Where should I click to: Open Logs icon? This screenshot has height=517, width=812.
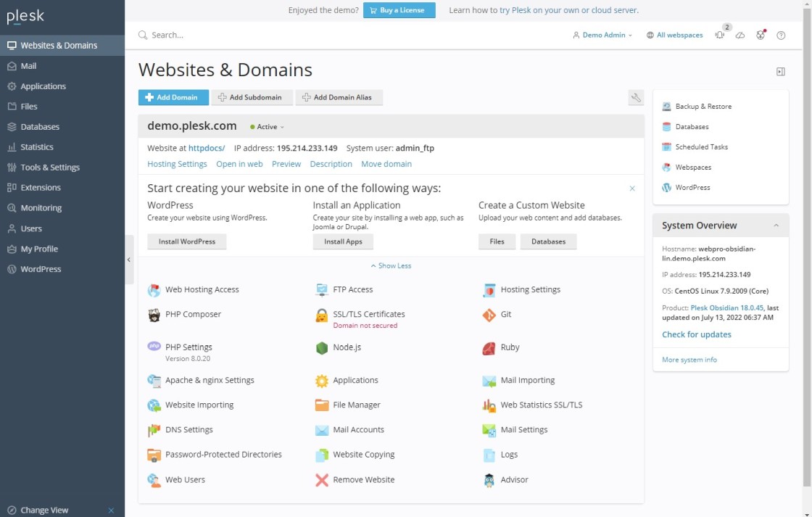click(489, 455)
